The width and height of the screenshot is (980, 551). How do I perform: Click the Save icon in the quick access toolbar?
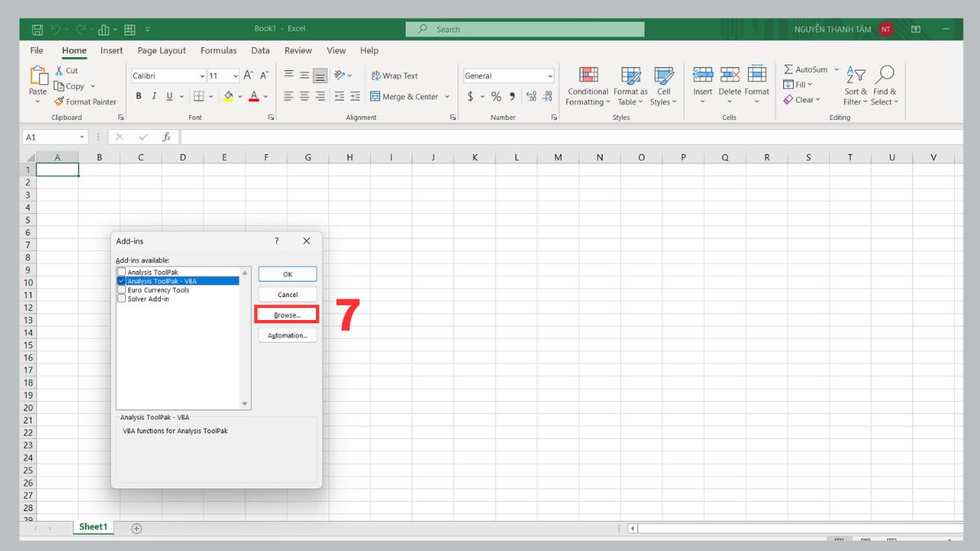(37, 29)
